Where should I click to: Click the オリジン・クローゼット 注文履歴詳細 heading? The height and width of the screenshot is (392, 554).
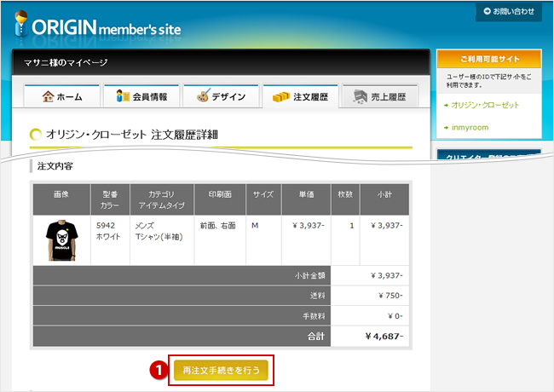point(132,135)
